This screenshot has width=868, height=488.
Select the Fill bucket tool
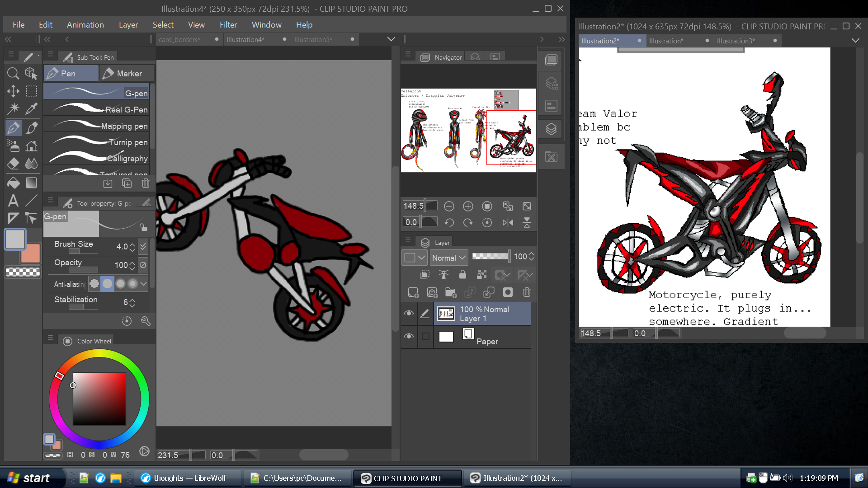13,183
